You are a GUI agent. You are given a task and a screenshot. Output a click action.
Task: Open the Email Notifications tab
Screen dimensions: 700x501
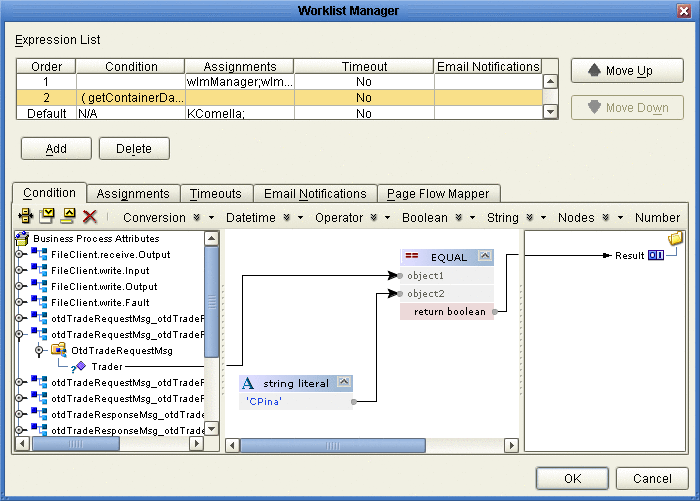(315, 194)
